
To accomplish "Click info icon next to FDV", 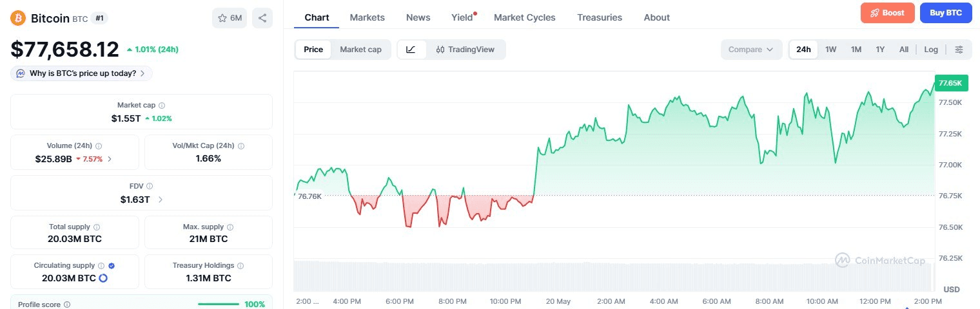I will click(x=150, y=186).
